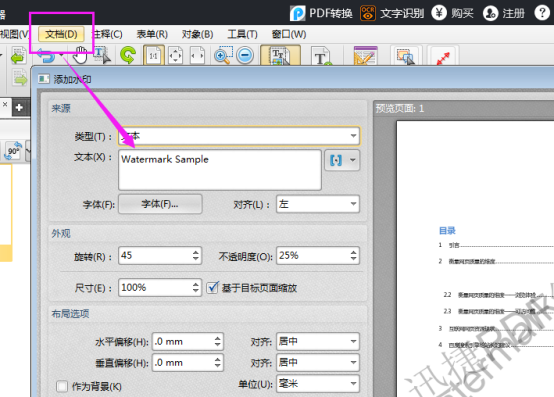Click the 旋转(R) spinner arrows

point(196,255)
